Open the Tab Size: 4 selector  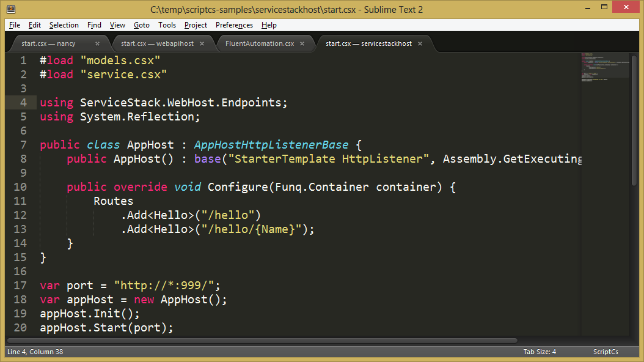pos(540,352)
